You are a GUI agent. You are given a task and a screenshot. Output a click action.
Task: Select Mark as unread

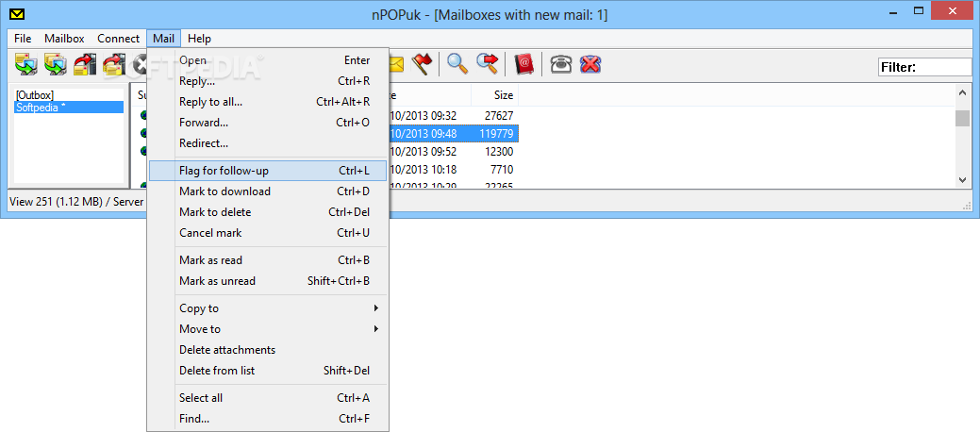point(268,281)
